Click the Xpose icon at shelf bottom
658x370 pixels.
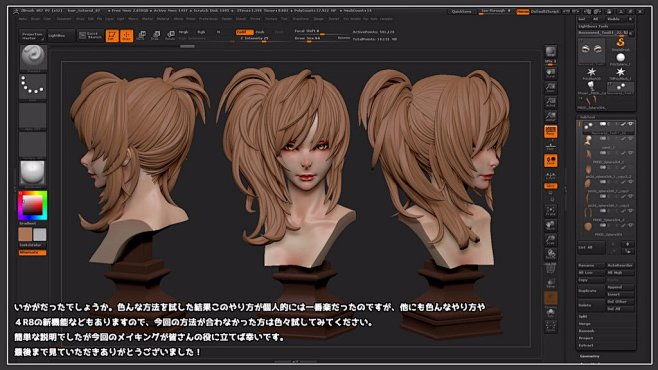[551, 327]
